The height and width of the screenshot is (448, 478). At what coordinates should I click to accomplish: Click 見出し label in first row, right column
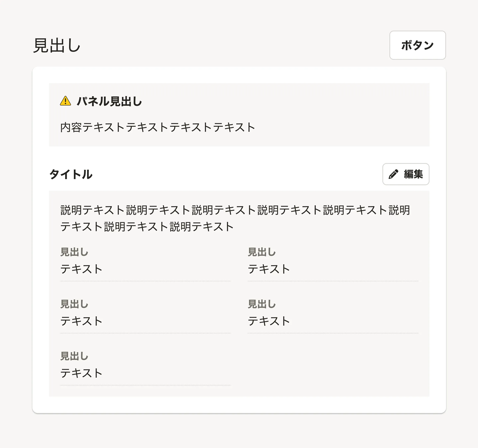pyautogui.click(x=262, y=252)
